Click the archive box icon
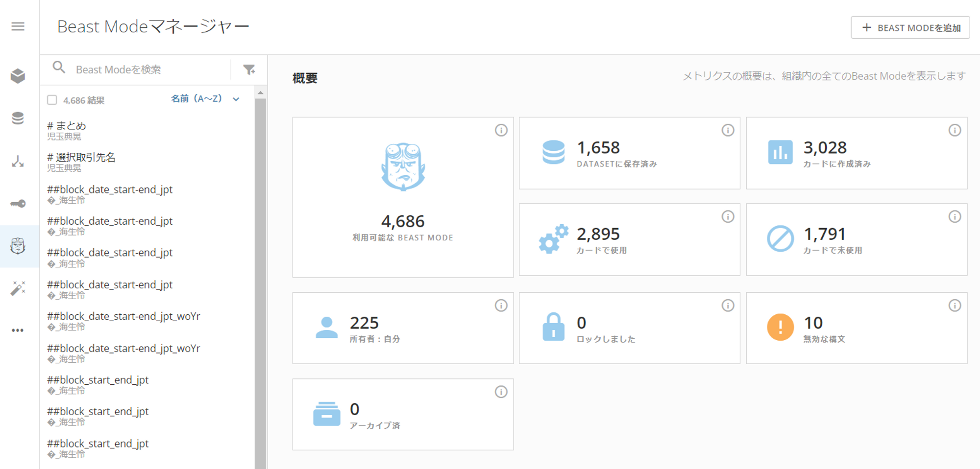This screenshot has width=980, height=469. pos(327,414)
